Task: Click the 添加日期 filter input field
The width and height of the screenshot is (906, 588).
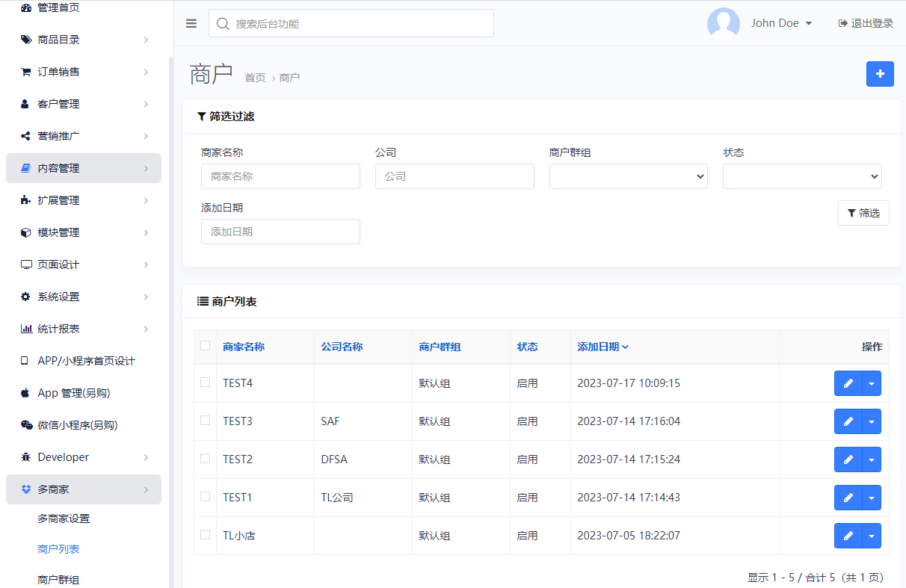Action: [x=280, y=232]
